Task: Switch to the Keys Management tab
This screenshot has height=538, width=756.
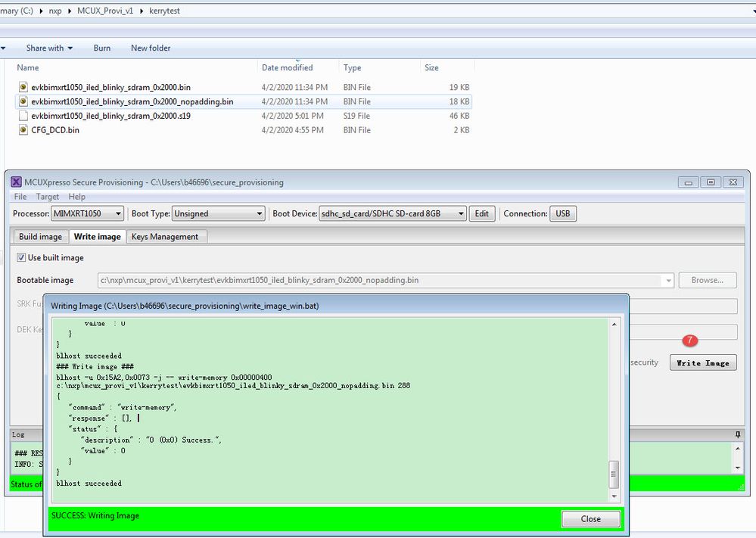Action: coord(165,237)
